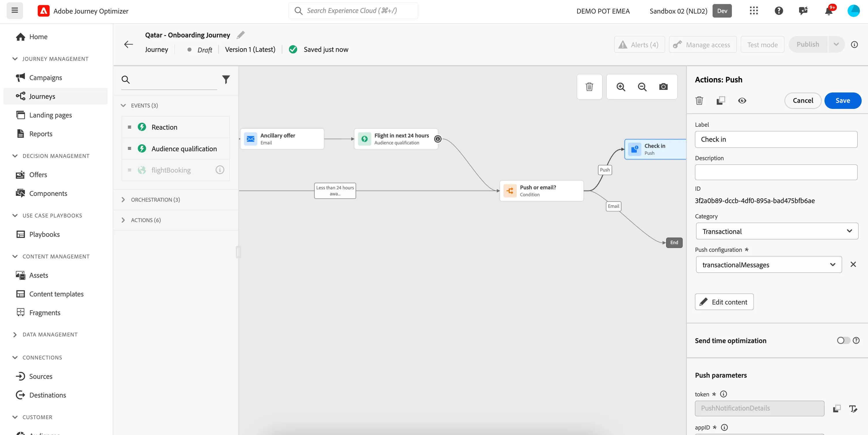868x435 pixels.
Task: Copy the Push action with duplicate icon
Action: 720,100
